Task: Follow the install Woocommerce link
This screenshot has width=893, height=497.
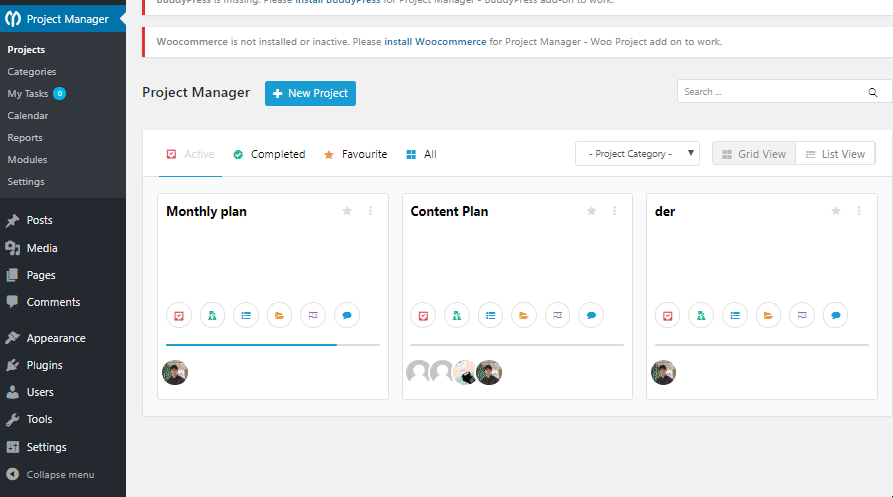Action: coord(435,42)
